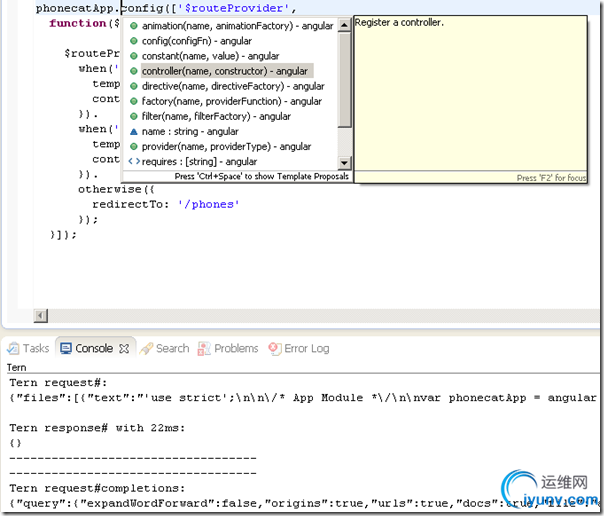This screenshot has width=604, height=516.
Task: Select filter(name, filterFactory) proposal
Action: pos(216,116)
